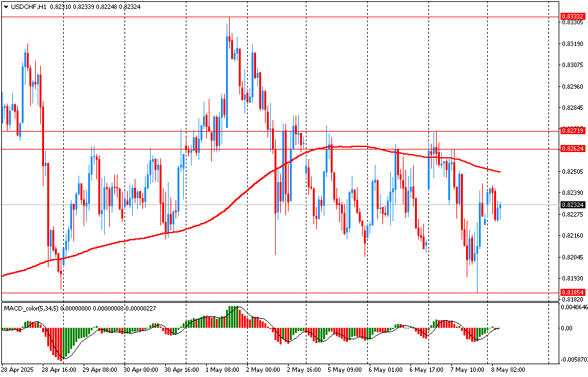Image resolution: width=588 pixels, height=377 pixels.
Task: Click the 1 May 08:00 time label
Action: pos(223,369)
